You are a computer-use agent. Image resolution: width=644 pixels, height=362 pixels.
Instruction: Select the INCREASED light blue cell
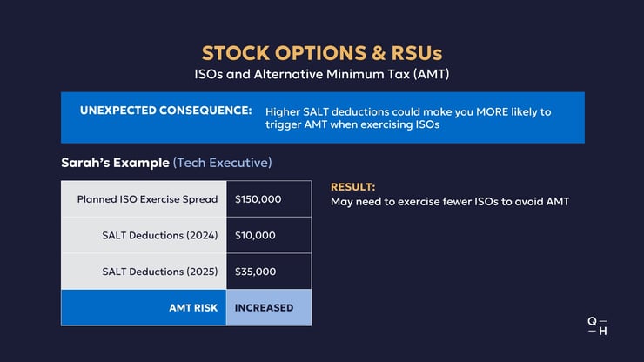click(x=269, y=308)
